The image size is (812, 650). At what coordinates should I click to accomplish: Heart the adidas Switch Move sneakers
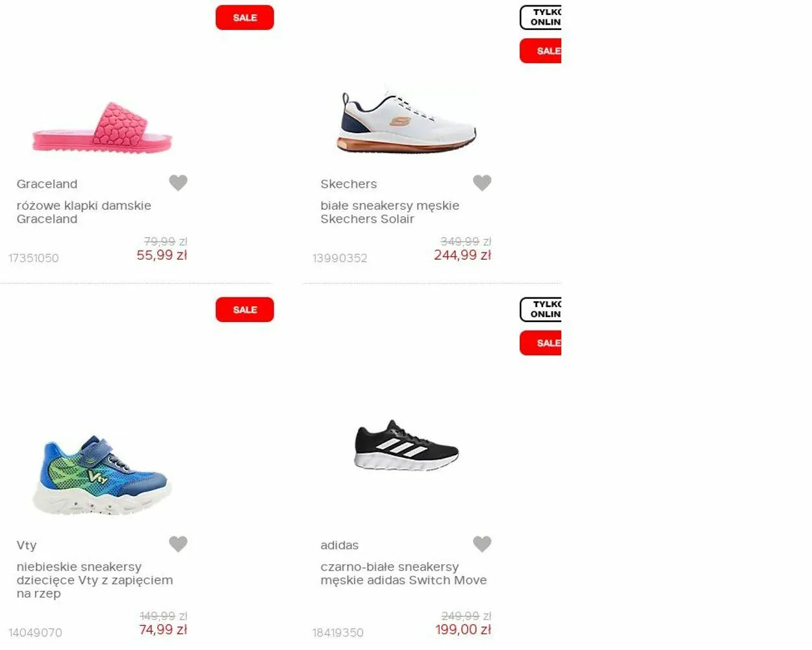point(482,544)
